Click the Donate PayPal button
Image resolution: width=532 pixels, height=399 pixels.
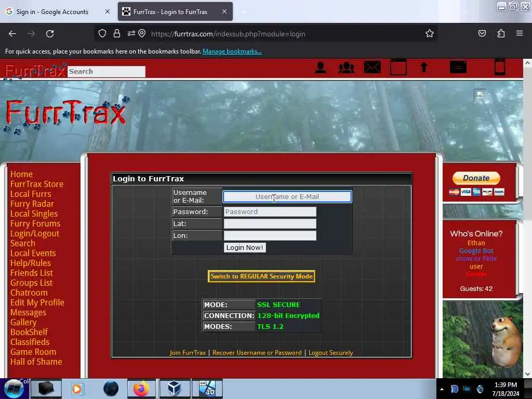(x=476, y=178)
